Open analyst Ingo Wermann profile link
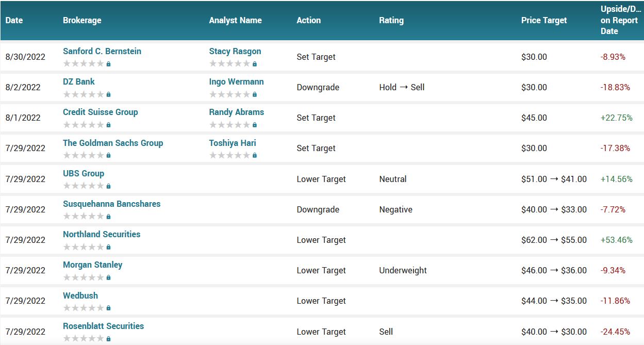Image resolution: width=644 pixels, height=345 pixels. (236, 81)
